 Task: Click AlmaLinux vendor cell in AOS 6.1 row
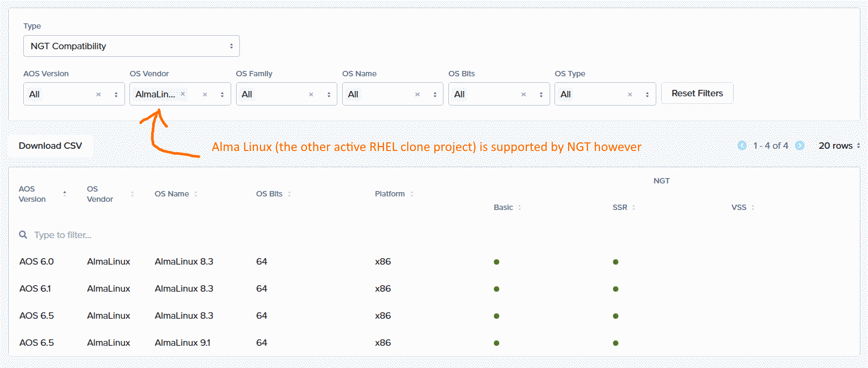(x=108, y=288)
